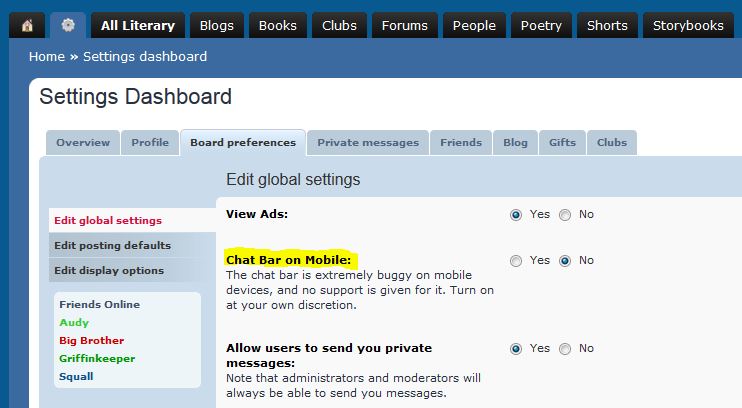Select Yes for View Ads

(516, 215)
